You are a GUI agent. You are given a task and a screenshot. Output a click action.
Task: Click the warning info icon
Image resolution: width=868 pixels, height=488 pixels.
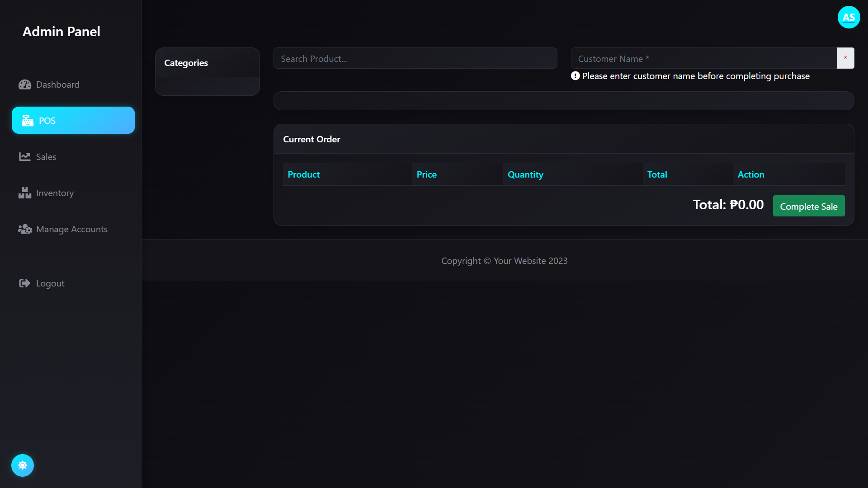click(x=575, y=76)
